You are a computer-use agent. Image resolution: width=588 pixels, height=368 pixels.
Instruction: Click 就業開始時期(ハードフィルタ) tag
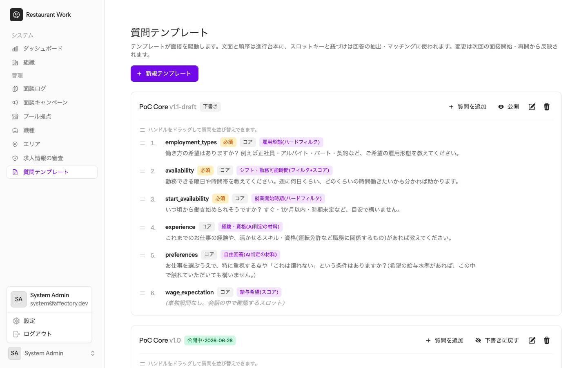pyautogui.click(x=288, y=199)
